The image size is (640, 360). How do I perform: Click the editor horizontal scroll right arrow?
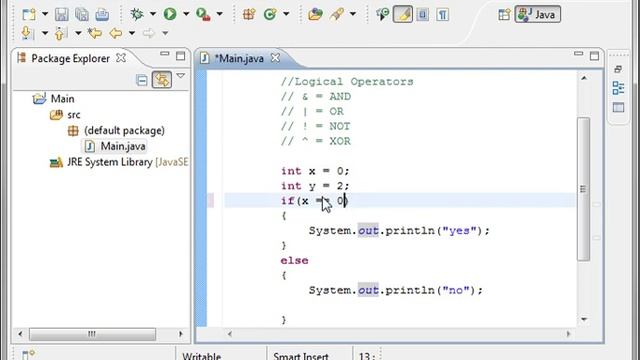[568, 334]
